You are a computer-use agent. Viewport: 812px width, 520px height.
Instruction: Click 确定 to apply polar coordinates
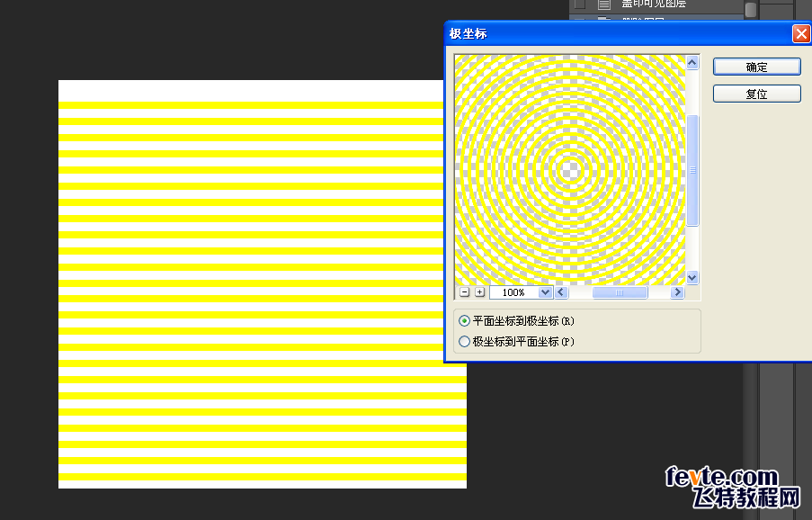point(756,67)
